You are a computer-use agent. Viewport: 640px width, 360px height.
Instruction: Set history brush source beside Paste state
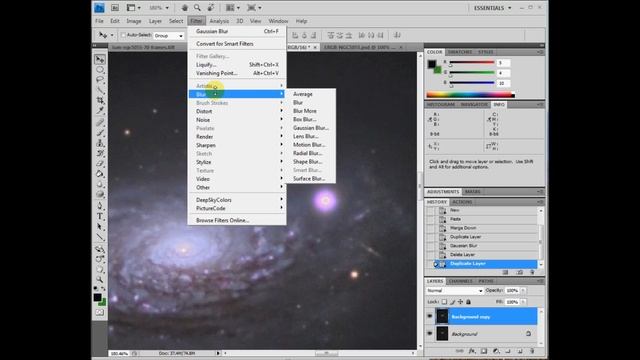431,219
